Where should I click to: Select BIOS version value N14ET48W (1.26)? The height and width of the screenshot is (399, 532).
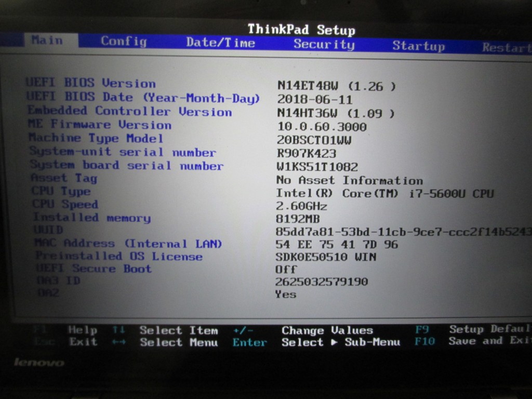click(337, 86)
